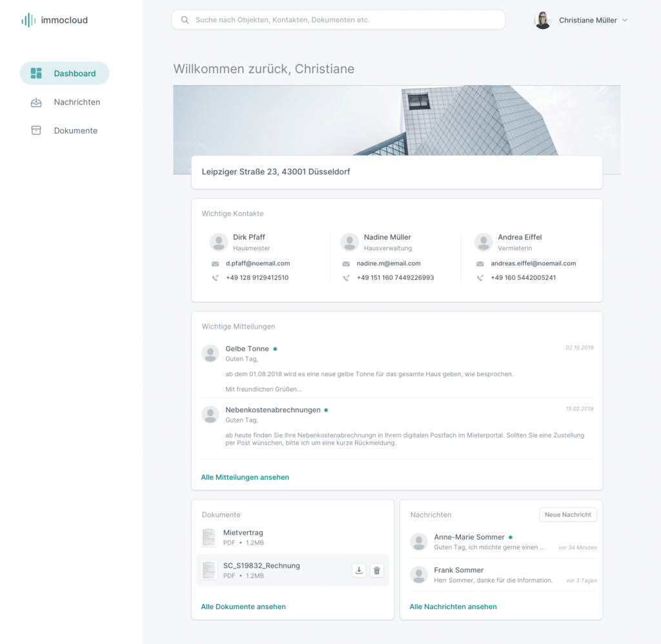Viewport: 661px width, 644px height.
Task: Click phone number +49 128 9129412510
Action: [x=257, y=277]
